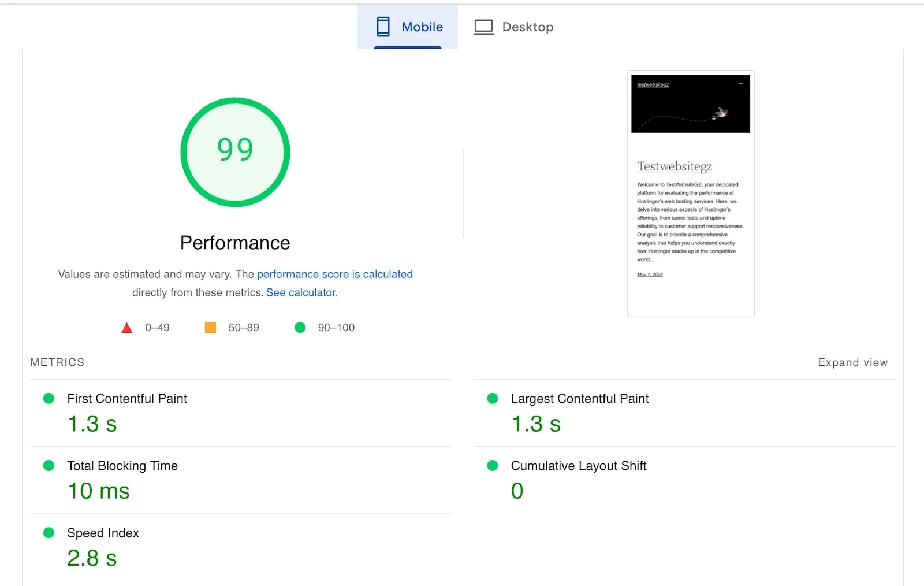Click the Performance heading label
Image resolution: width=924 pixels, height=586 pixels.
coord(234,243)
